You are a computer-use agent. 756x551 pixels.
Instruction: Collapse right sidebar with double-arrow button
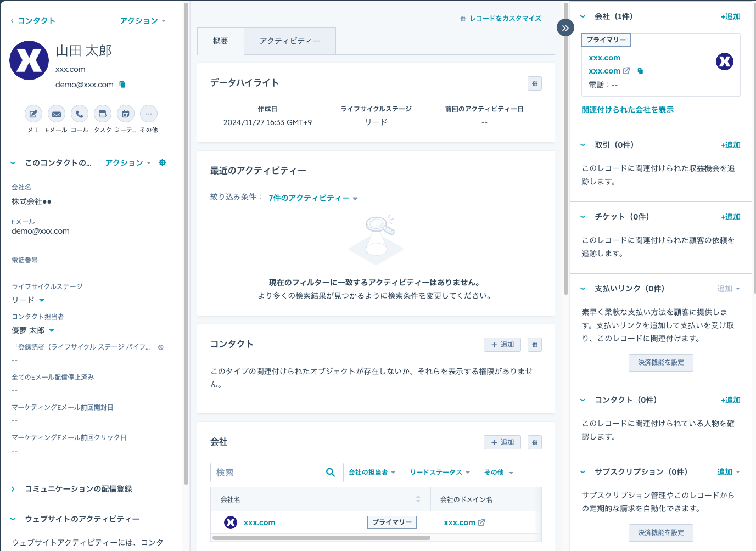click(x=565, y=28)
